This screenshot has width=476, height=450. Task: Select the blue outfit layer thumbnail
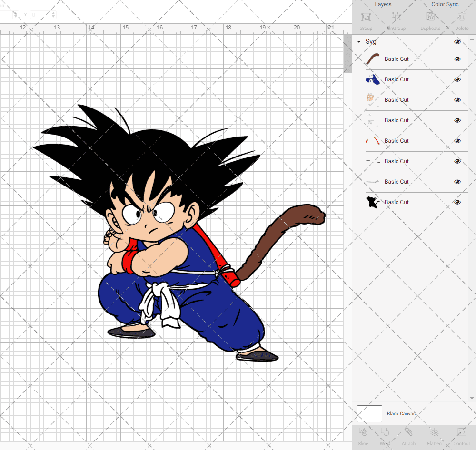coord(373,79)
